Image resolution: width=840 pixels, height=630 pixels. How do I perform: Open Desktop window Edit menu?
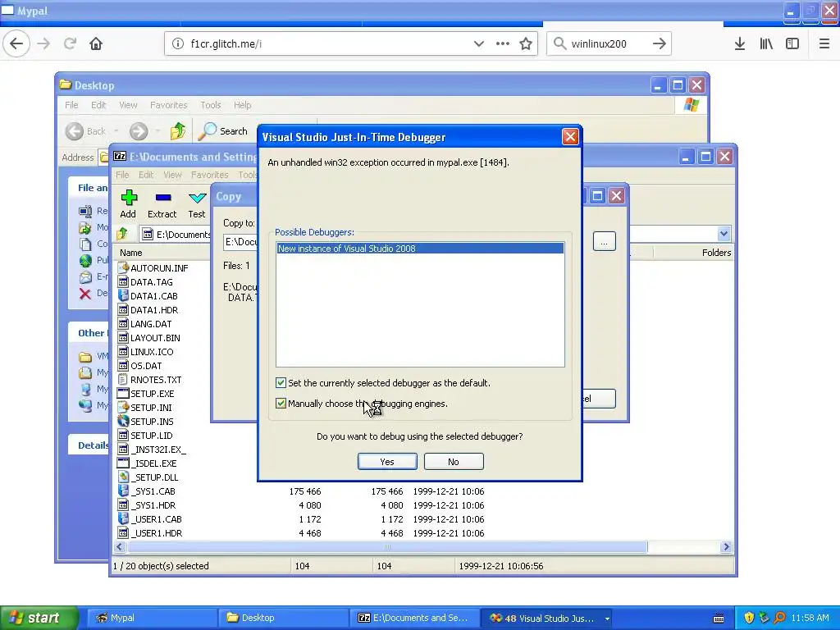click(x=98, y=105)
